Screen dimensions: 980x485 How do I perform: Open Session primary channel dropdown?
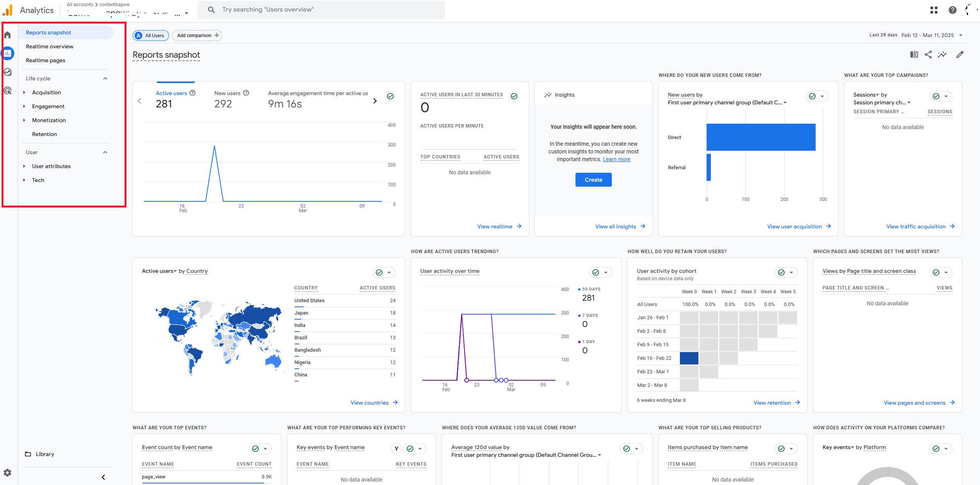click(882, 102)
